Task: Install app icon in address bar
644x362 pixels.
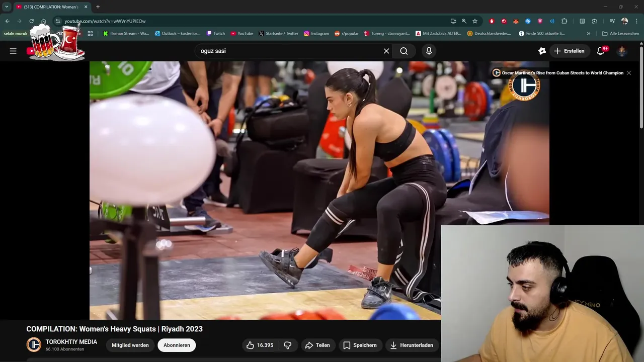Action: (x=453, y=21)
